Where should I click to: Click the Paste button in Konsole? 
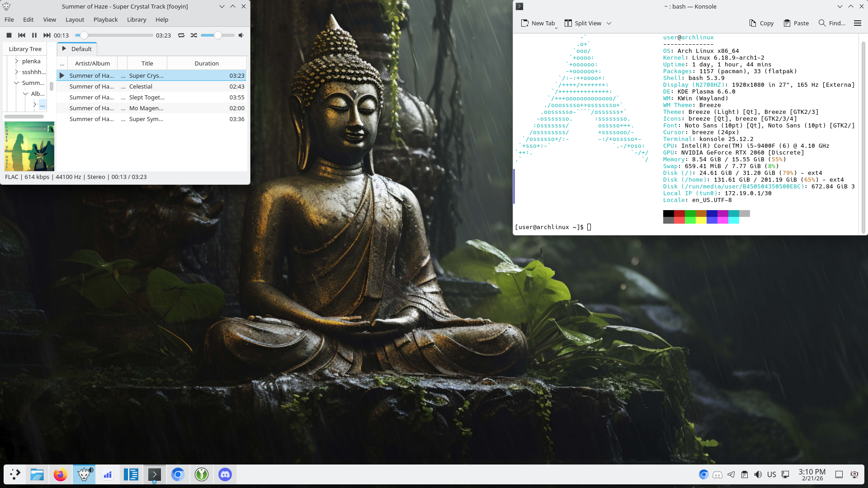coord(796,23)
